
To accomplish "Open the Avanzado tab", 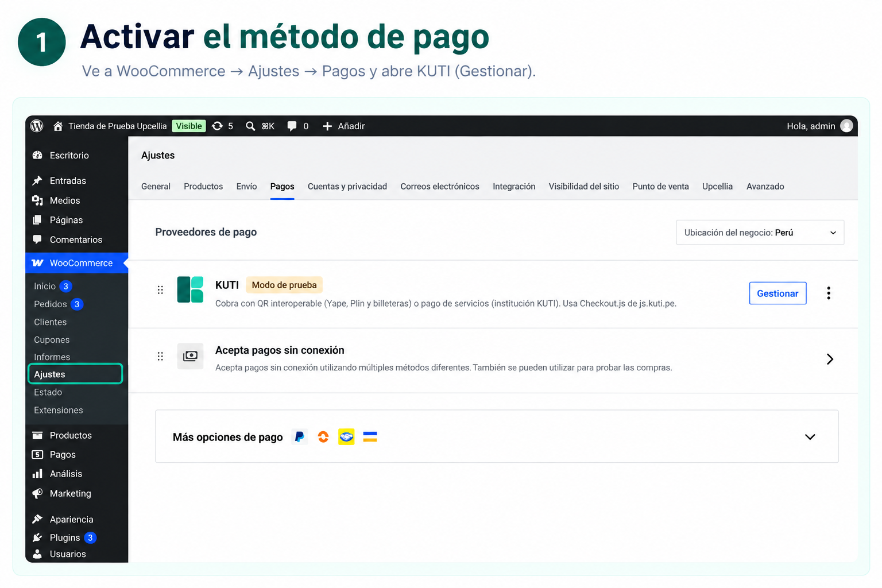I will [765, 186].
